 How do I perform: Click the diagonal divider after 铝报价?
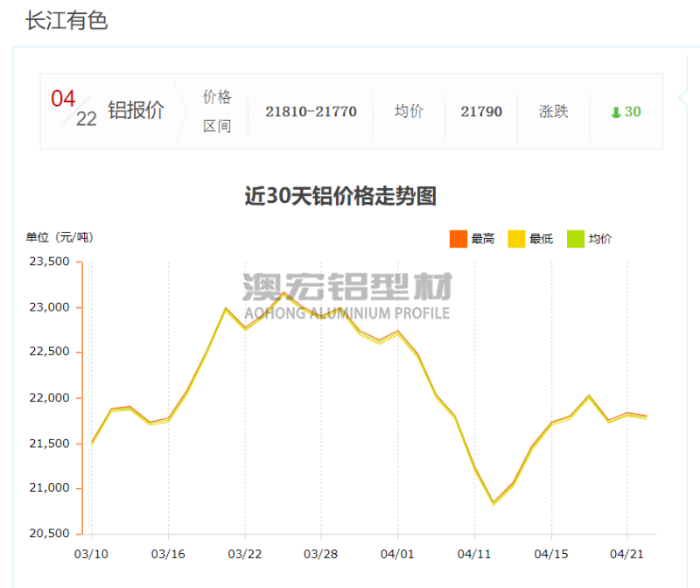click(184, 110)
